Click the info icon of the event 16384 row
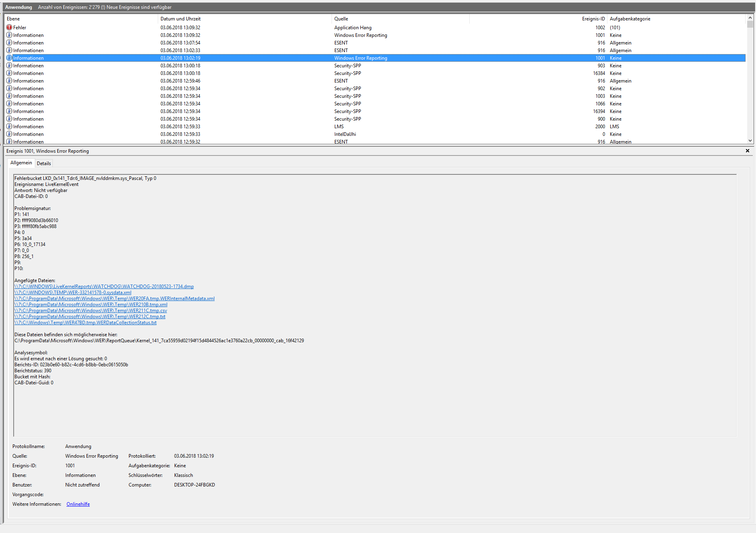 pyautogui.click(x=9, y=73)
